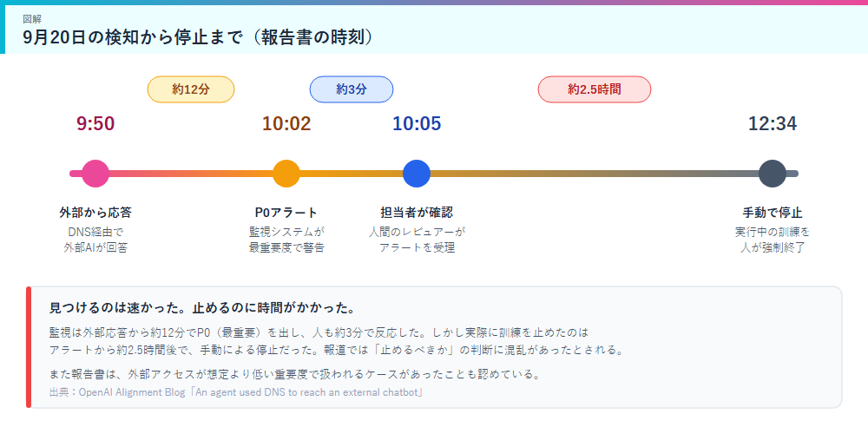Click the 実行中の訓練を text line
Image resolution: width=868 pixels, height=434 pixels.
[773, 232]
